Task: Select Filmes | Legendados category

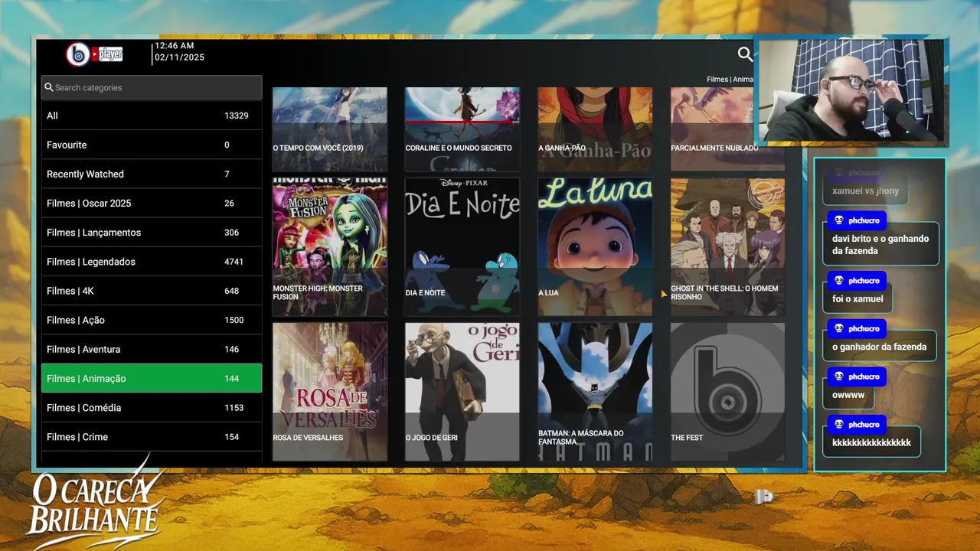Action: pos(152,262)
